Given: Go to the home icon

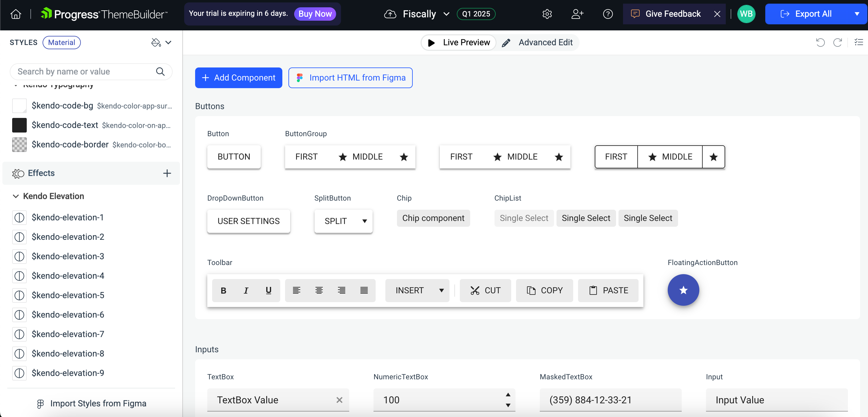Looking at the screenshot, I should point(16,14).
